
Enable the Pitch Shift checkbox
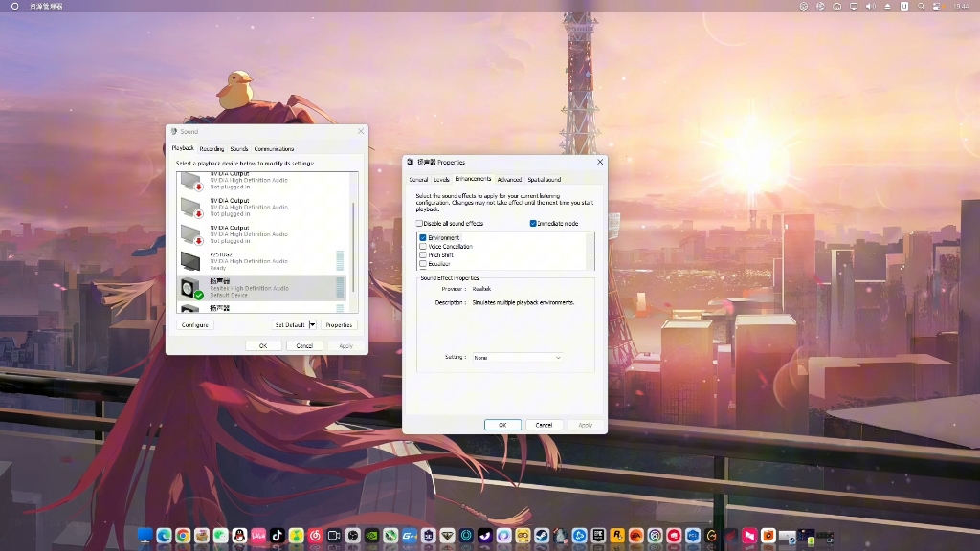pyautogui.click(x=423, y=254)
